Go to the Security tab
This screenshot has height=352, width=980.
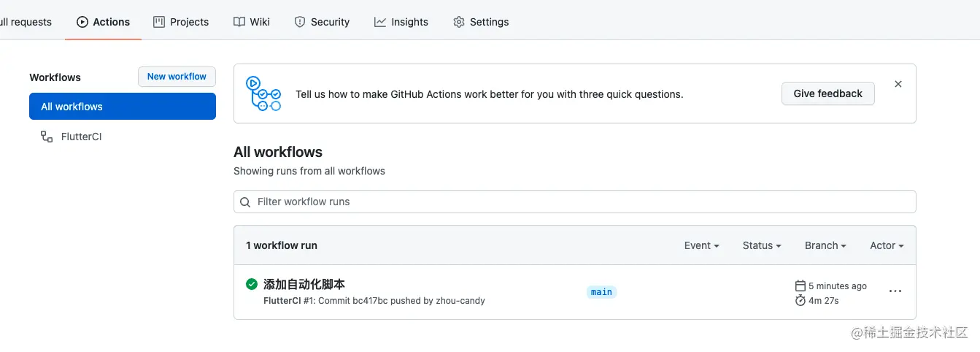[322, 22]
